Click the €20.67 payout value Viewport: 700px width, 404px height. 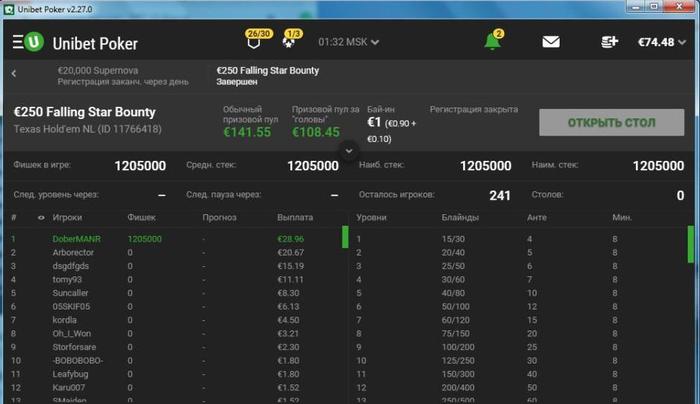click(x=291, y=253)
